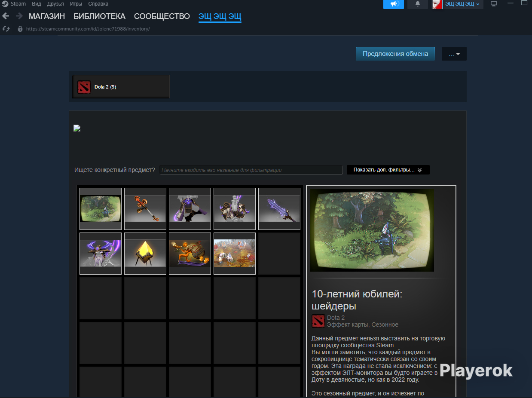Viewport: 532px width, 398px height.
Task: Select the purple hooded hero item
Action: 190,209
